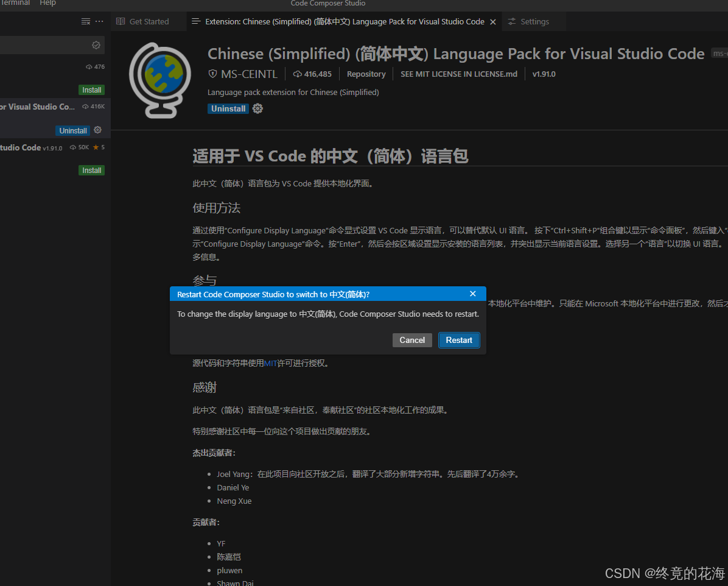Click the Settings tab sliders icon

tap(512, 21)
